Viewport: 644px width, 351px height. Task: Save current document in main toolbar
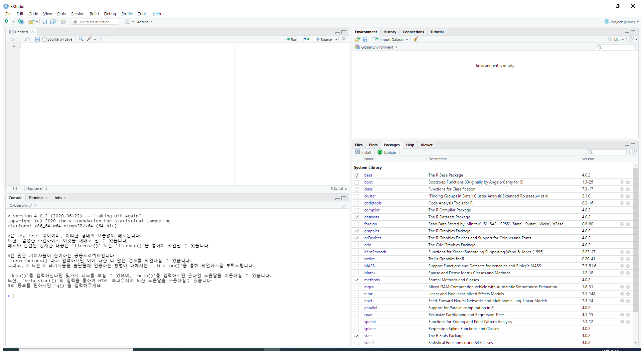(x=45, y=22)
